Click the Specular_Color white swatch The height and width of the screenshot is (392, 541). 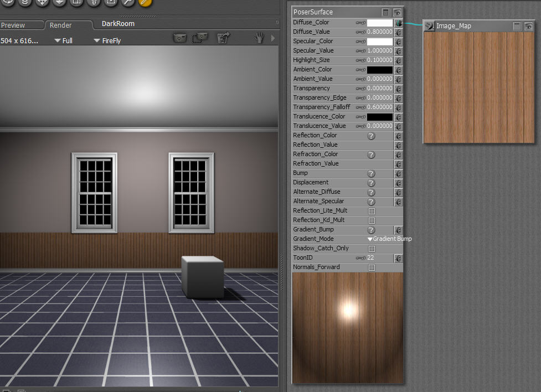(380, 42)
